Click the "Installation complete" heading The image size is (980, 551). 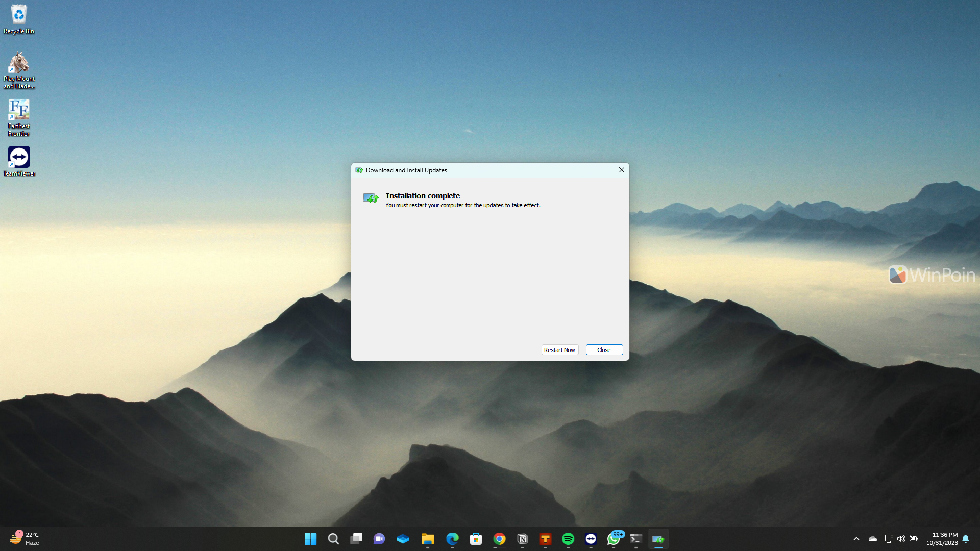423,196
